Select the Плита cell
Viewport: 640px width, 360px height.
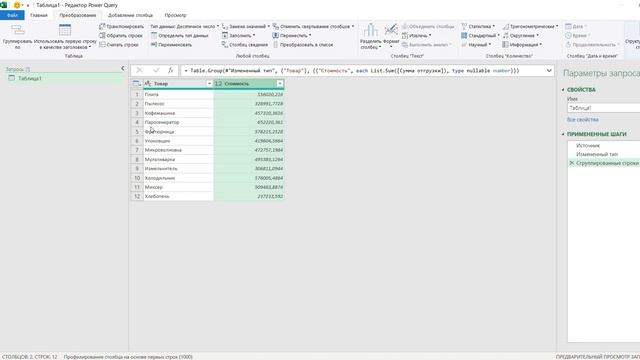click(178, 94)
